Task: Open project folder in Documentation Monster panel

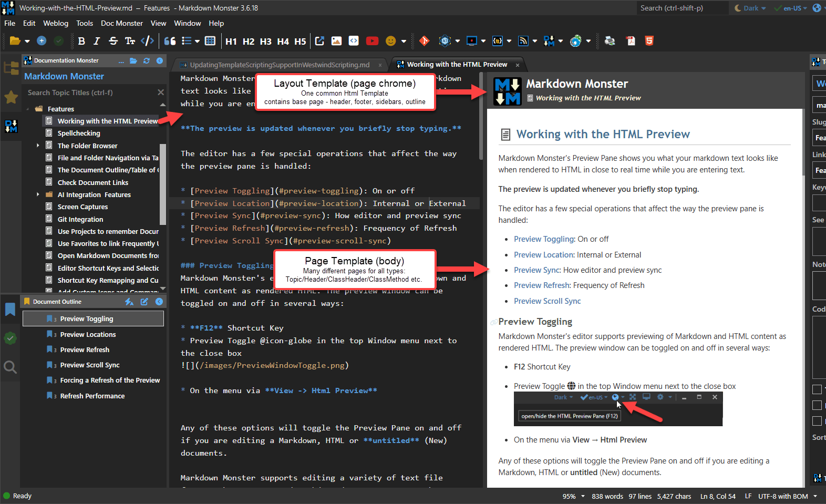Action: coord(133,61)
